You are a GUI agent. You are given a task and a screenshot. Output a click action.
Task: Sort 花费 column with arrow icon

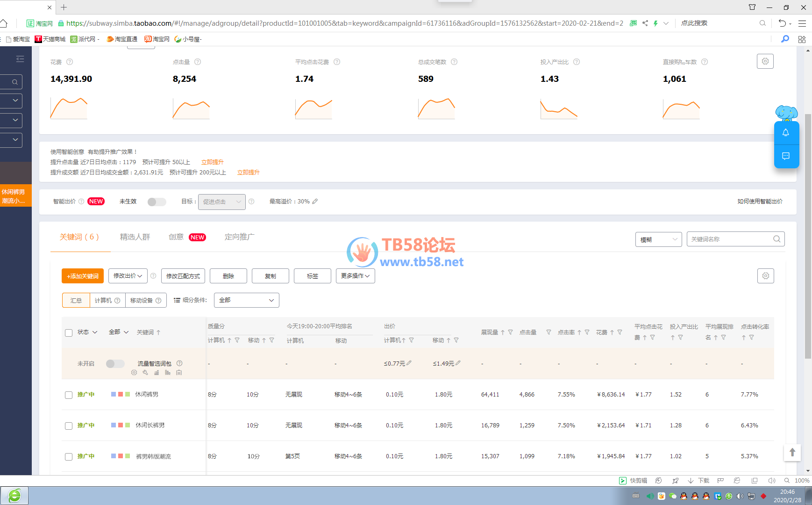pos(612,332)
